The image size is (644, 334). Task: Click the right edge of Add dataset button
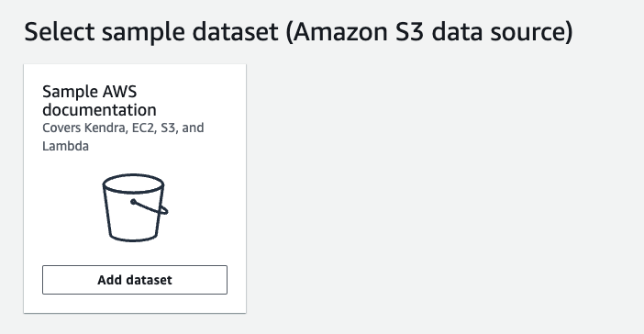tap(225, 280)
